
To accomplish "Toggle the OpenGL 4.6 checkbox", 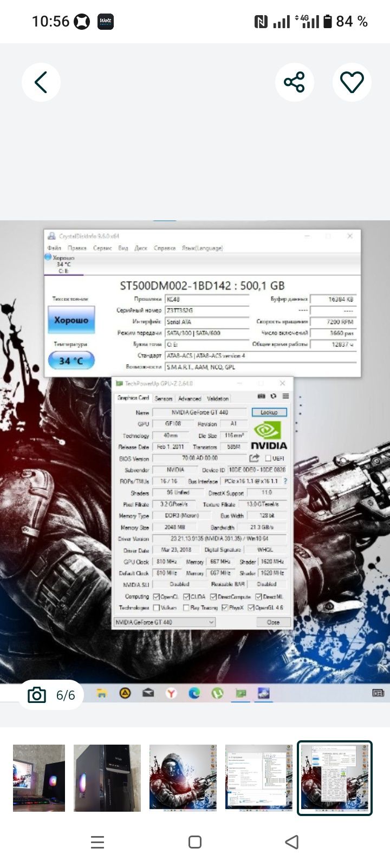I will click(251, 608).
